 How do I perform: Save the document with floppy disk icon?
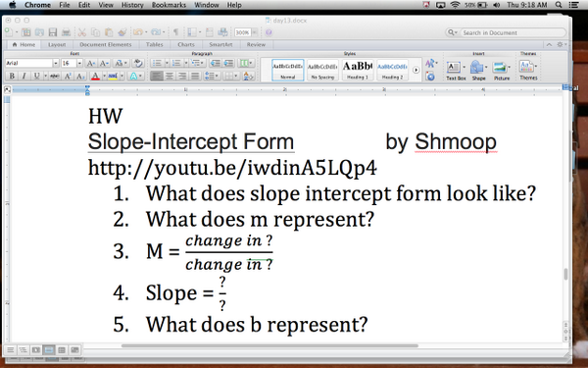(x=53, y=32)
